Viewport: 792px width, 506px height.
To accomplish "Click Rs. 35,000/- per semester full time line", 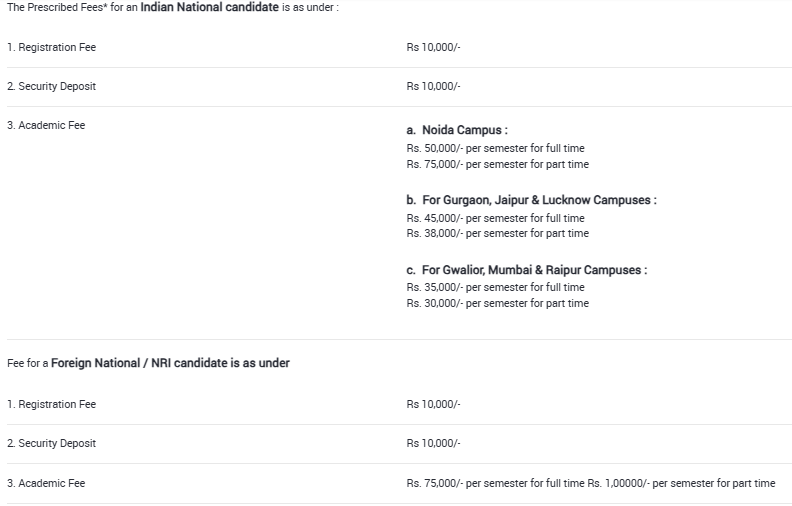I will (495, 287).
